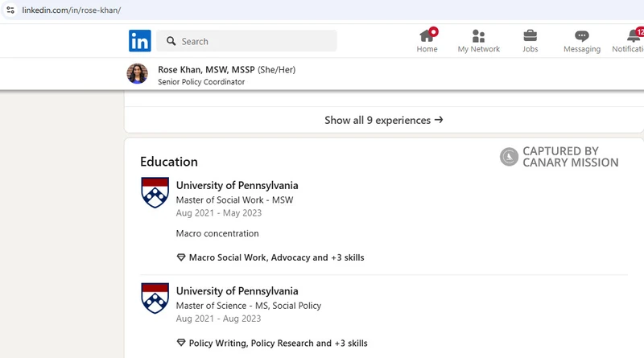The height and width of the screenshot is (358, 644).
Task: Click the site info icon in address bar
Action: [x=10, y=10]
